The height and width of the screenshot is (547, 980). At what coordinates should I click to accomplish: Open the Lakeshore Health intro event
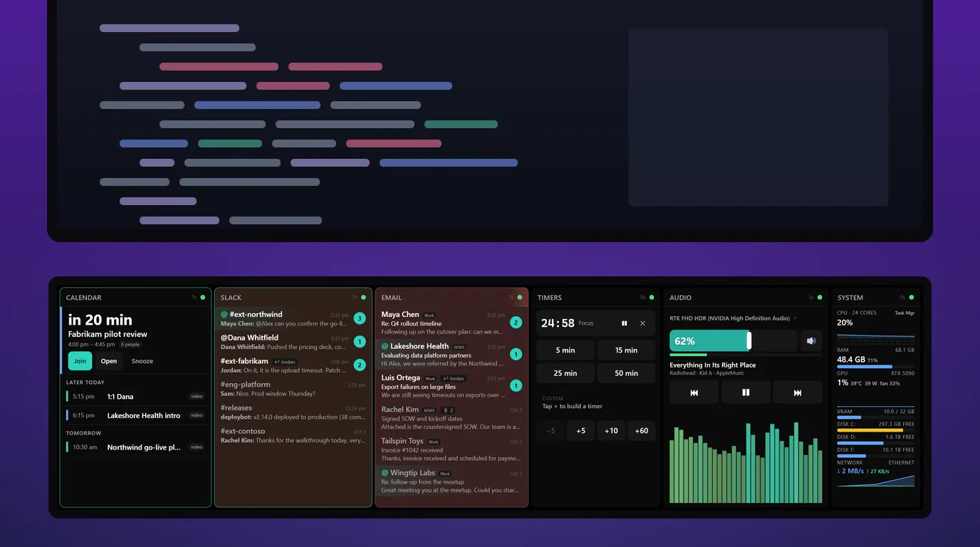tap(135, 415)
